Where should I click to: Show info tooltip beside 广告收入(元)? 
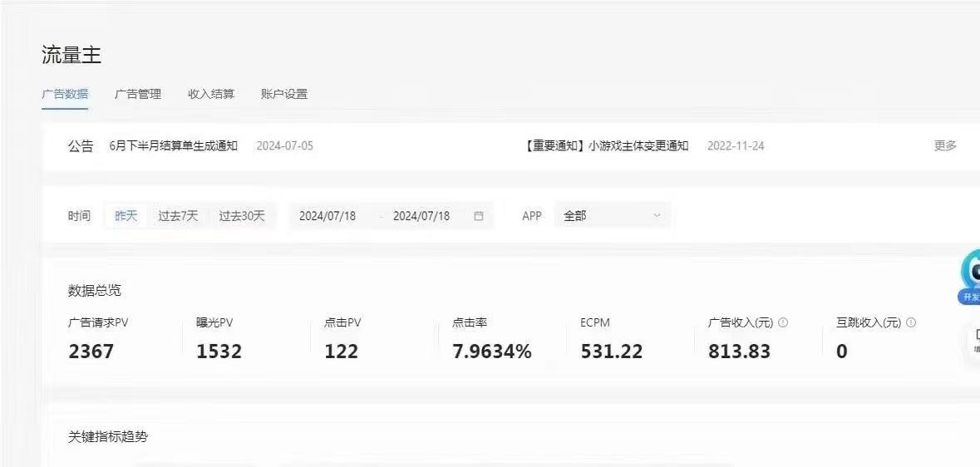coord(783,322)
